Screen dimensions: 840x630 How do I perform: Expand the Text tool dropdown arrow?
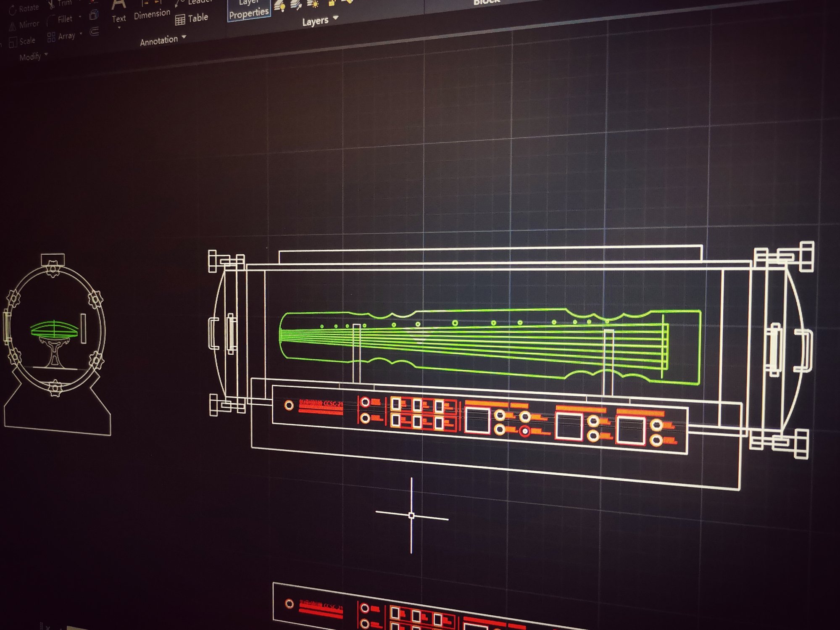pyautogui.click(x=119, y=28)
